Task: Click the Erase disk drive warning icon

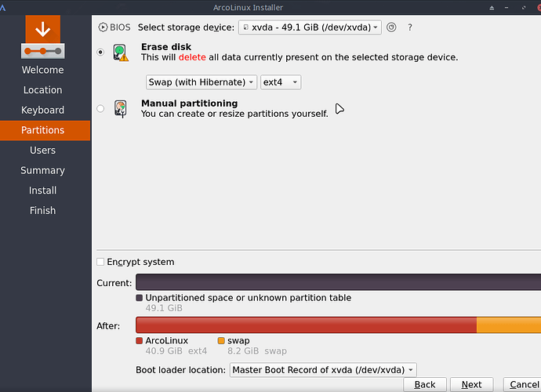Action: [x=121, y=53]
